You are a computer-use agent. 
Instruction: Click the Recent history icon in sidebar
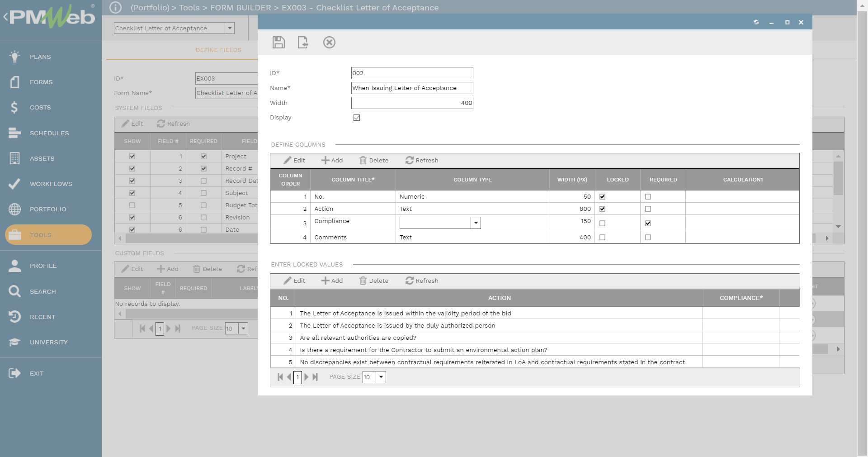[14, 317]
